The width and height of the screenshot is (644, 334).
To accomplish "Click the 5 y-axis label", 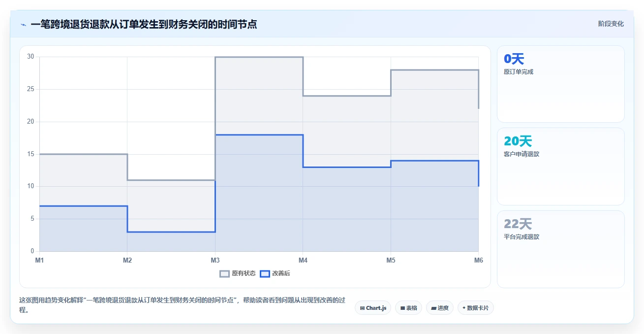I will tap(32, 219).
